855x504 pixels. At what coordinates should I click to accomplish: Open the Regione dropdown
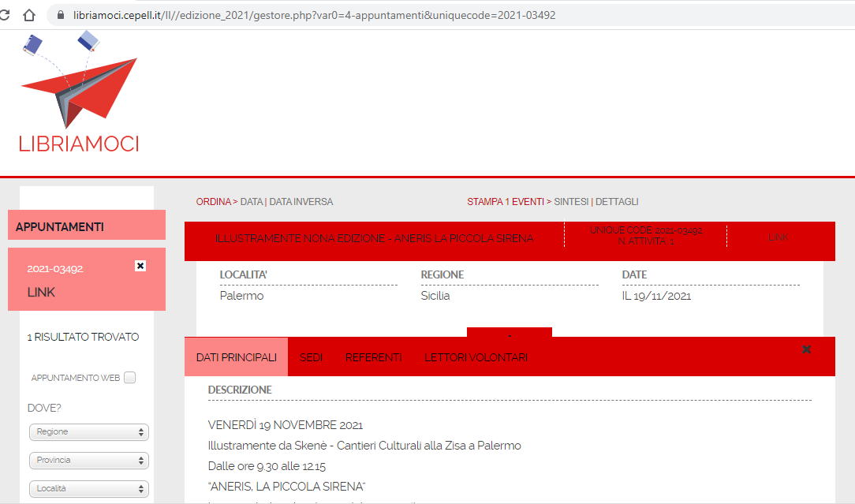(88, 432)
